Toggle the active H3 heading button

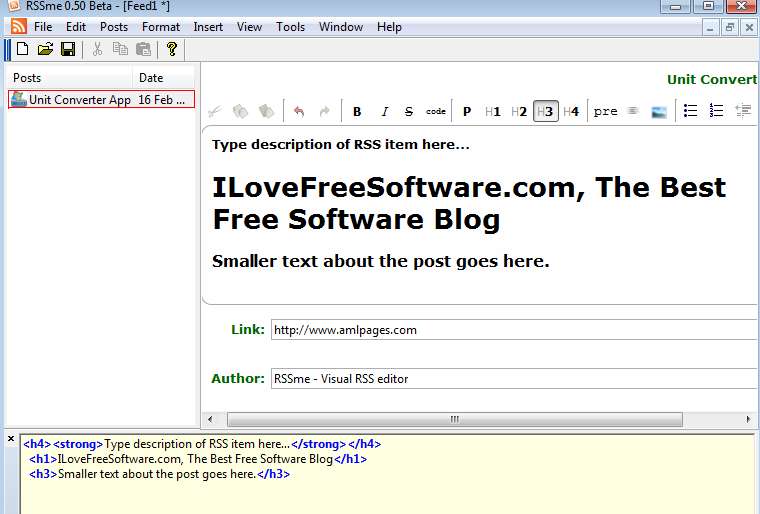pos(546,112)
